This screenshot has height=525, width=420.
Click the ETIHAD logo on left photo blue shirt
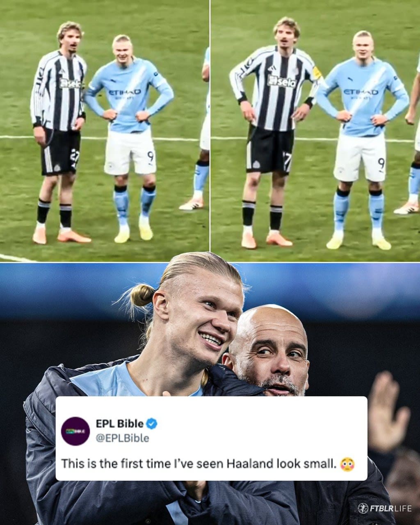pyautogui.click(x=125, y=93)
